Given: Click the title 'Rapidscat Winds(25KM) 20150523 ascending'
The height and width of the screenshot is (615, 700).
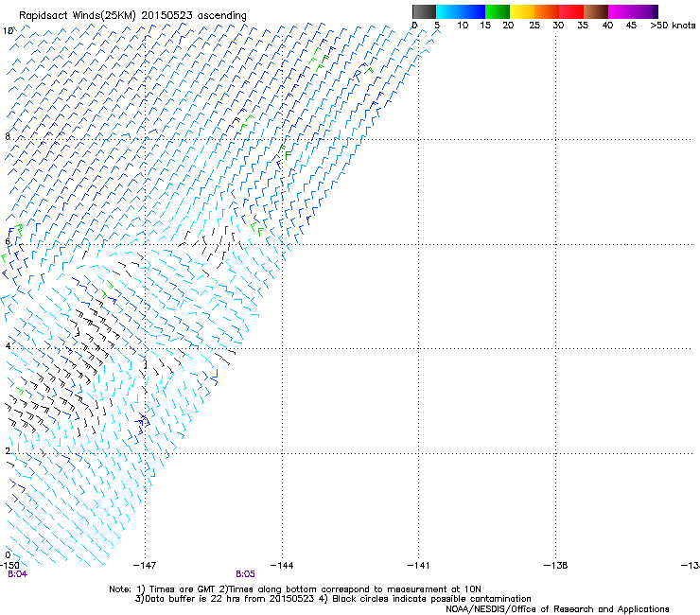Looking at the screenshot, I should point(132,16).
